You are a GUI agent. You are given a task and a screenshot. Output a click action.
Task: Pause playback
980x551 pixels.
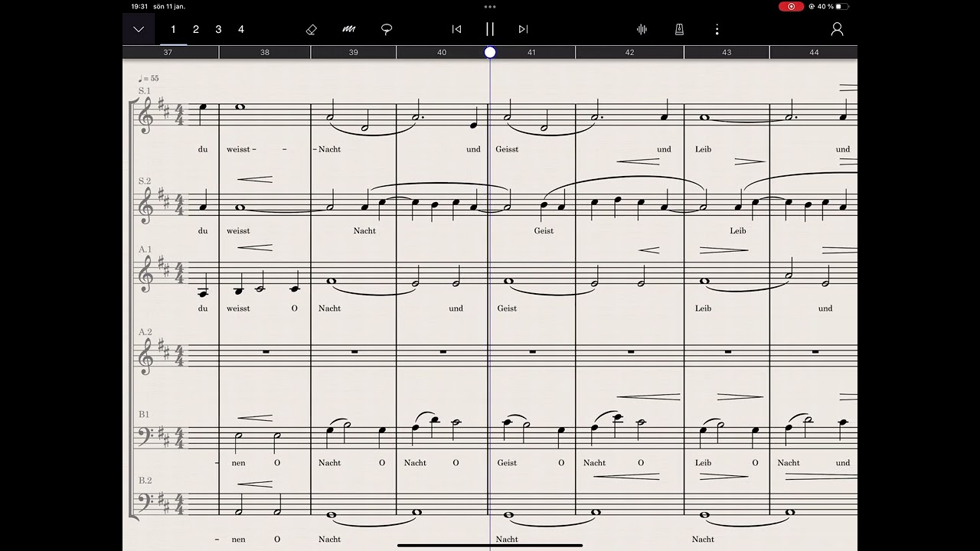[490, 29]
